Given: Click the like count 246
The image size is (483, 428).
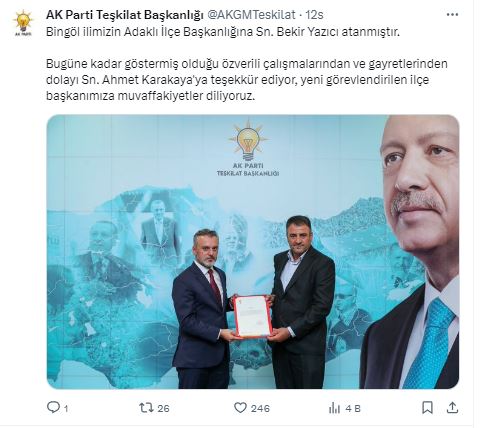Looking at the screenshot, I should pyautogui.click(x=260, y=408).
